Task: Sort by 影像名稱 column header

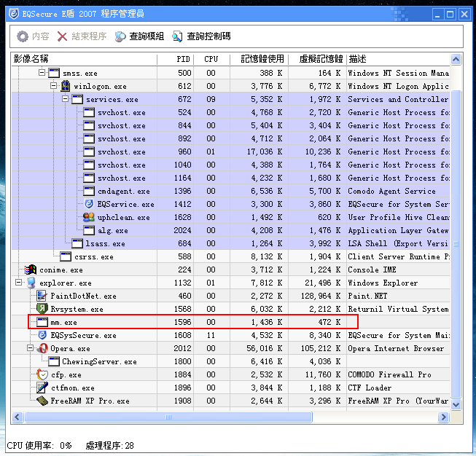Action: (84, 59)
